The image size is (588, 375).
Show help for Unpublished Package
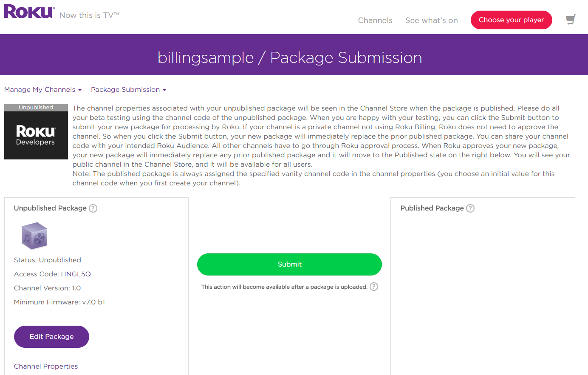pyautogui.click(x=93, y=208)
